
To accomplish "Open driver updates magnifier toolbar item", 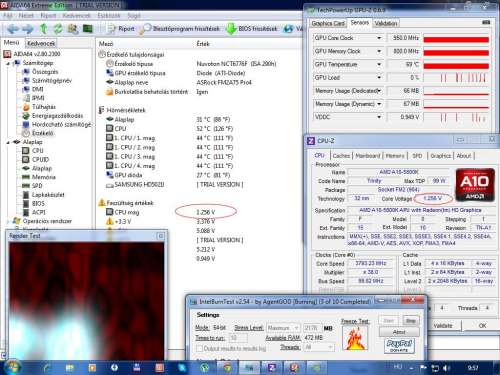I will pyautogui.click(x=180, y=29).
